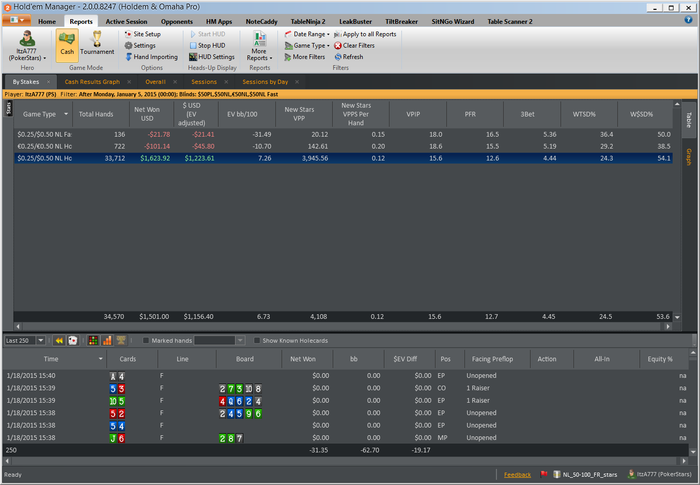The width and height of the screenshot is (700, 485).
Task: Open Settings in Options group
Action: (140, 46)
